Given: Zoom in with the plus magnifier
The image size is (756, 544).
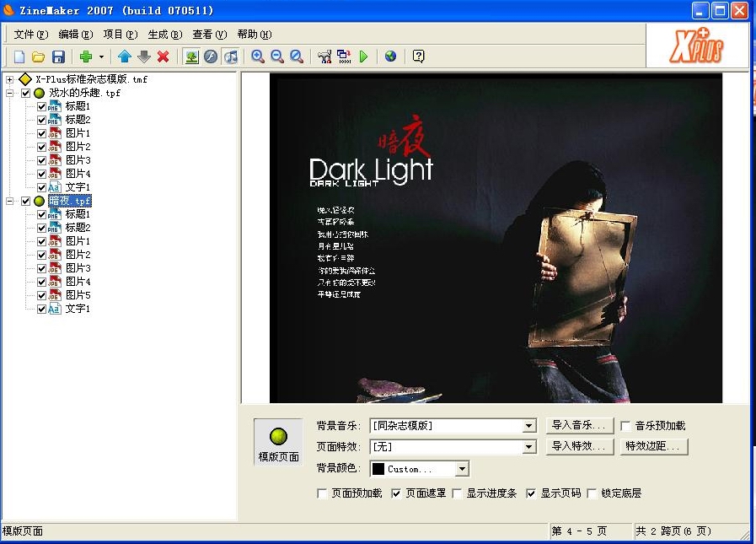Looking at the screenshot, I should pyautogui.click(x=258, y=57).
